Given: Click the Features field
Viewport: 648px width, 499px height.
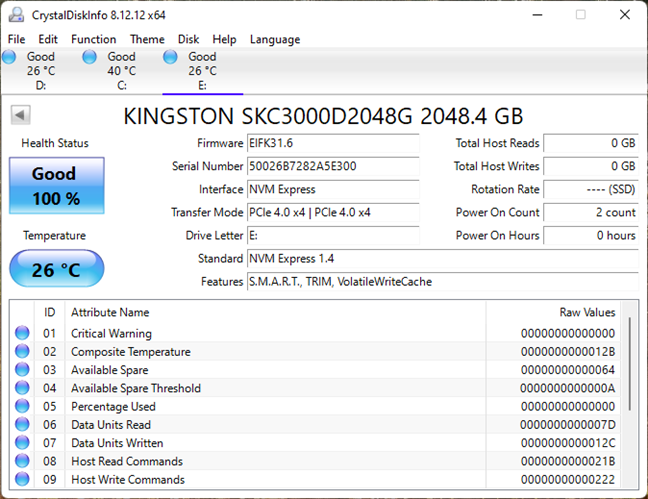Looking at the screenshot, I should coord(443,282).
